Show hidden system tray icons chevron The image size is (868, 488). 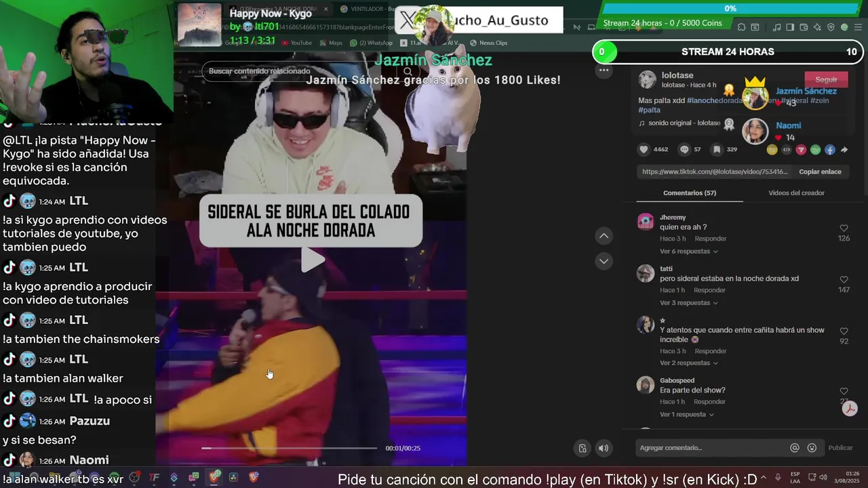[x=764, y=478]
